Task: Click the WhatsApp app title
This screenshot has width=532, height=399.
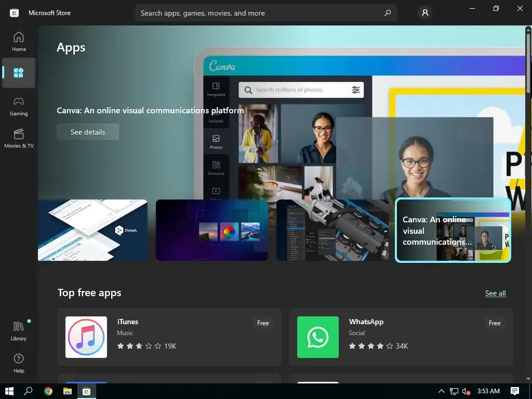Action: tap(366, 322)
